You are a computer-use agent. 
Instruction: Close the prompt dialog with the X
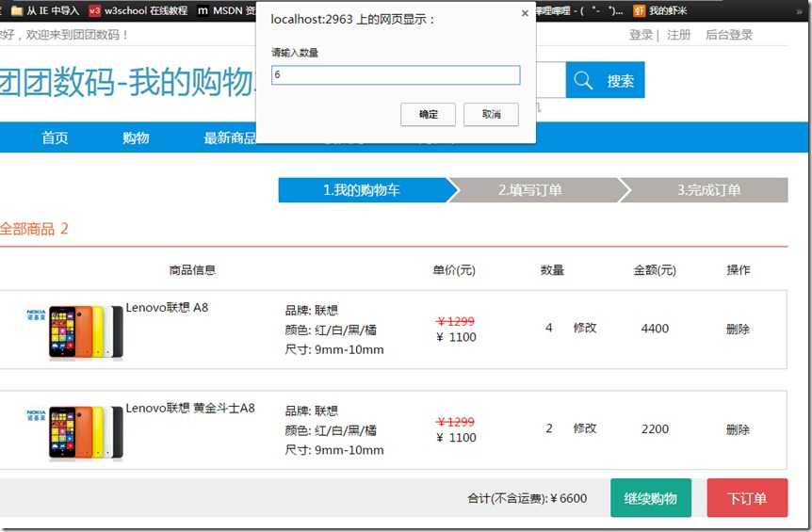525,13
